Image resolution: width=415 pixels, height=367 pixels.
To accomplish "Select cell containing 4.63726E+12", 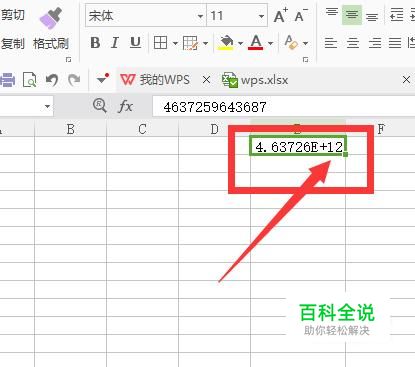I will 298,146.
